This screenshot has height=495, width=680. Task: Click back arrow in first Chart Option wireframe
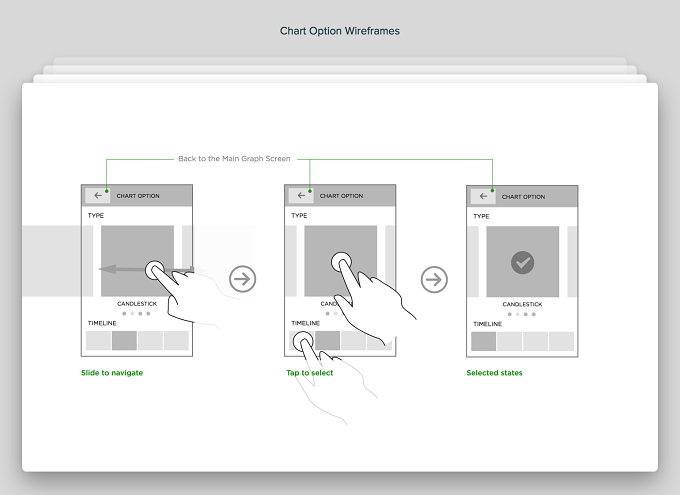pyautogui.click(x=98, y=196)
